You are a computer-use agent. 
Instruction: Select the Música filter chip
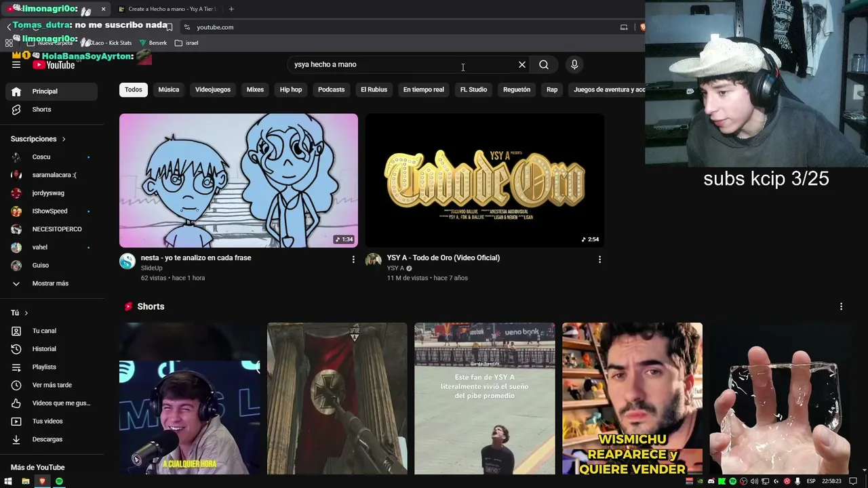coord(169,89)
